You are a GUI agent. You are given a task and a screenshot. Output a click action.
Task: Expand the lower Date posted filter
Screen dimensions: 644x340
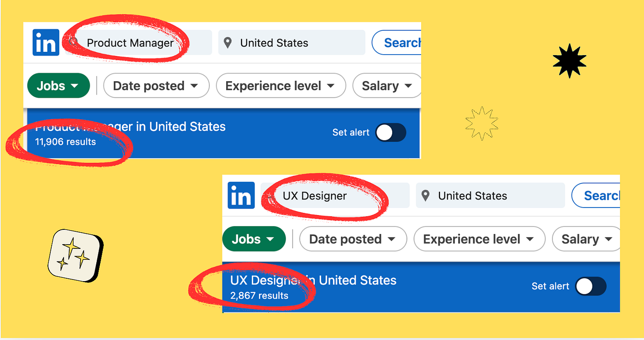click(353, 239)
